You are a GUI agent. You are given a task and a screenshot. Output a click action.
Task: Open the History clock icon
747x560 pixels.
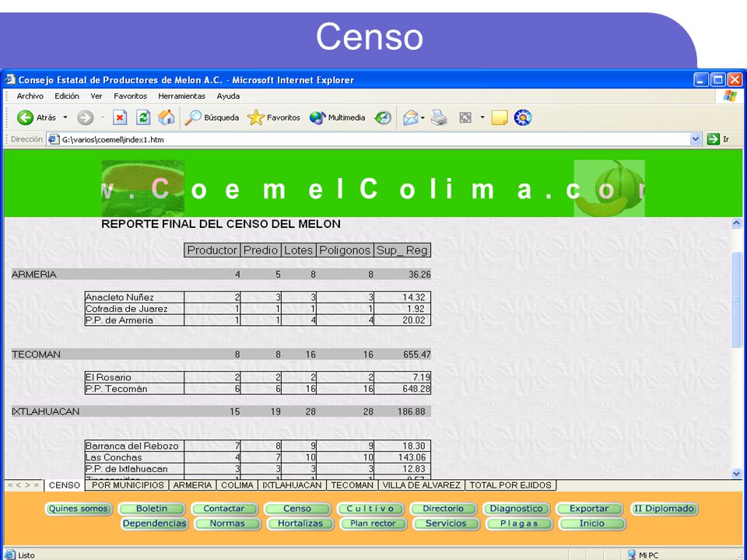(383, 117)
